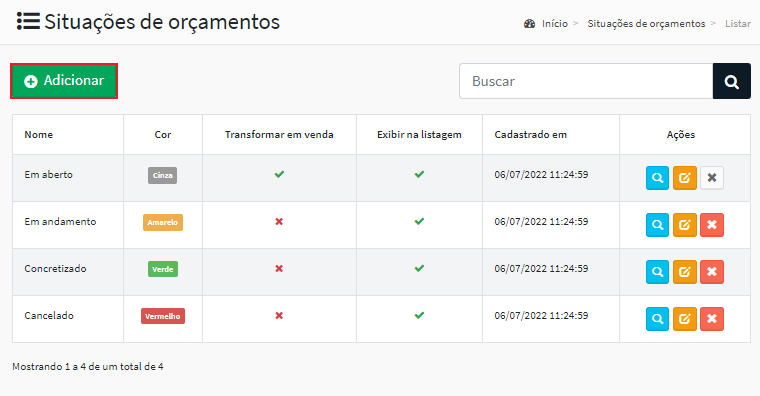Delete the Cancelado status

tap(712, 319)
